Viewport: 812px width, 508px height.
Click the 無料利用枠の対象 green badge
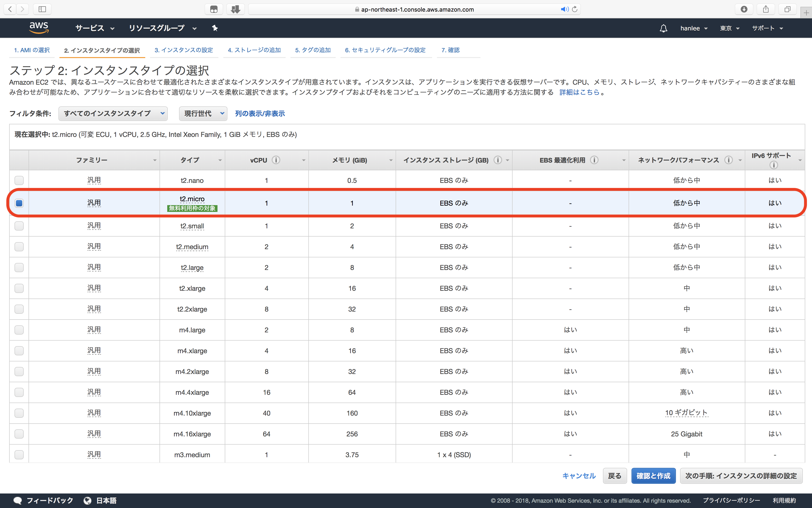click(192, 208)
